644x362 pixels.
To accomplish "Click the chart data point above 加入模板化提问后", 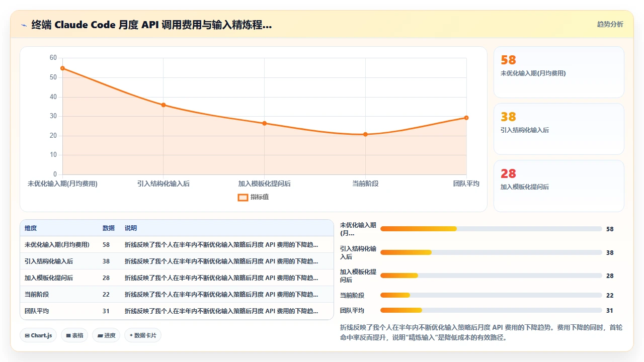I will [265, 123].
